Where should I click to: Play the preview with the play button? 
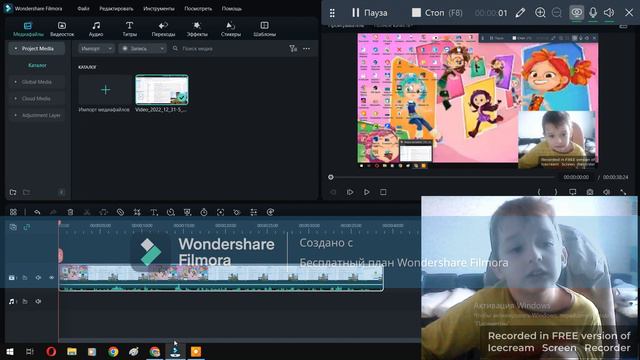367,192
